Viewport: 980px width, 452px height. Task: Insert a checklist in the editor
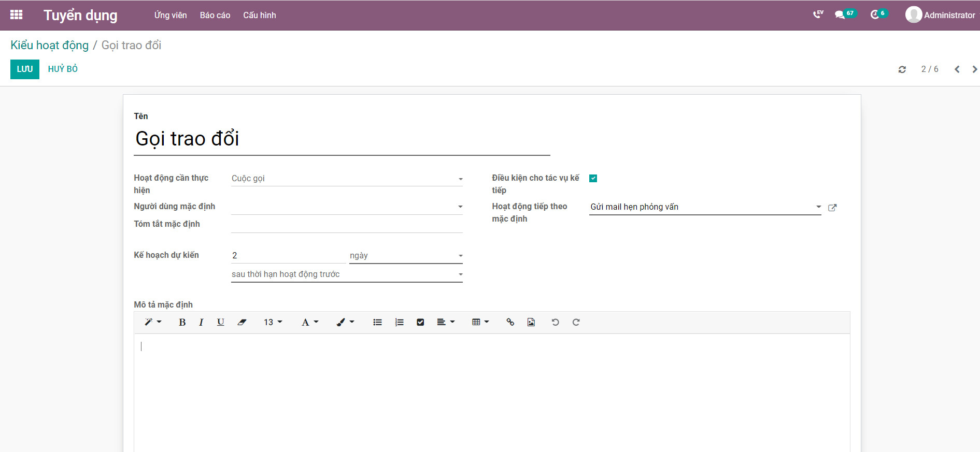(x=420, y=322)
